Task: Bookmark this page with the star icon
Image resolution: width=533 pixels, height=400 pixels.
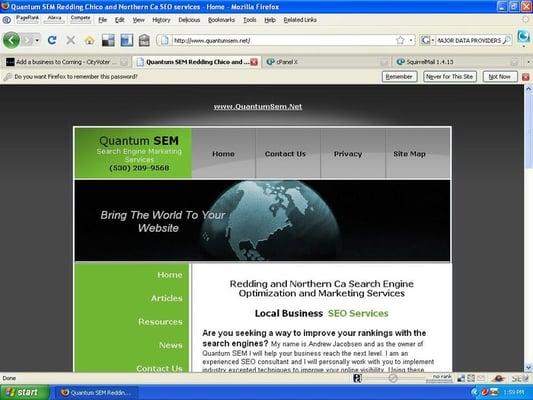Action: click(x=400, y=40)
